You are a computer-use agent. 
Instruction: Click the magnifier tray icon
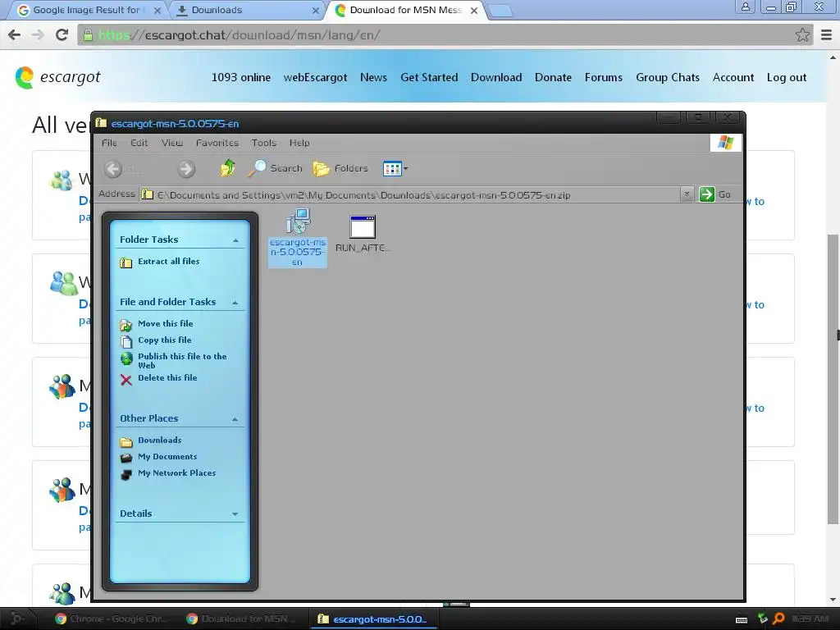[778, 619]
